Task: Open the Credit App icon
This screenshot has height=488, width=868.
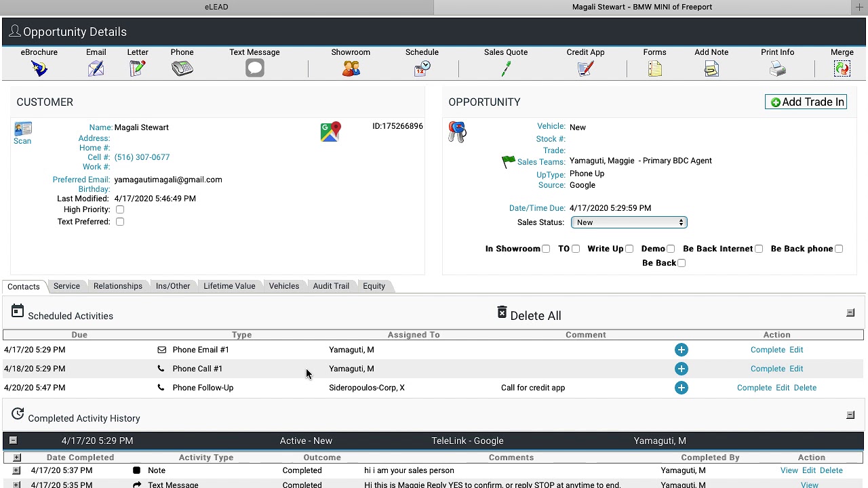Action: pyautogui.click(x=586, y=68)
